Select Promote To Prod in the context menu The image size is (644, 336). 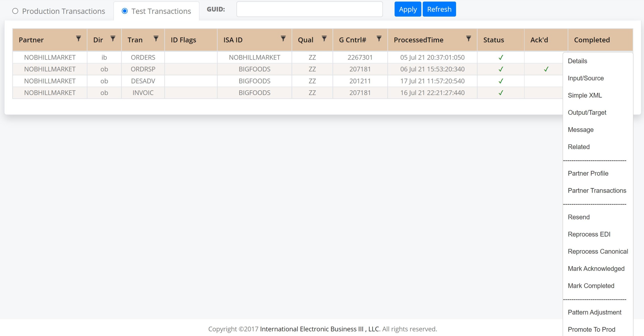(591, 329)
